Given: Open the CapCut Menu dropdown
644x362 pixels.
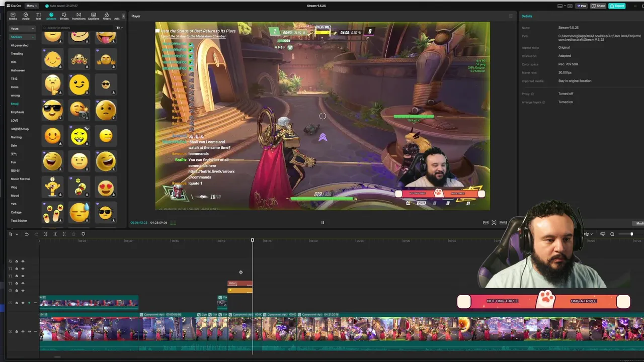Looking at the screenshot, I should pos(32,6).
